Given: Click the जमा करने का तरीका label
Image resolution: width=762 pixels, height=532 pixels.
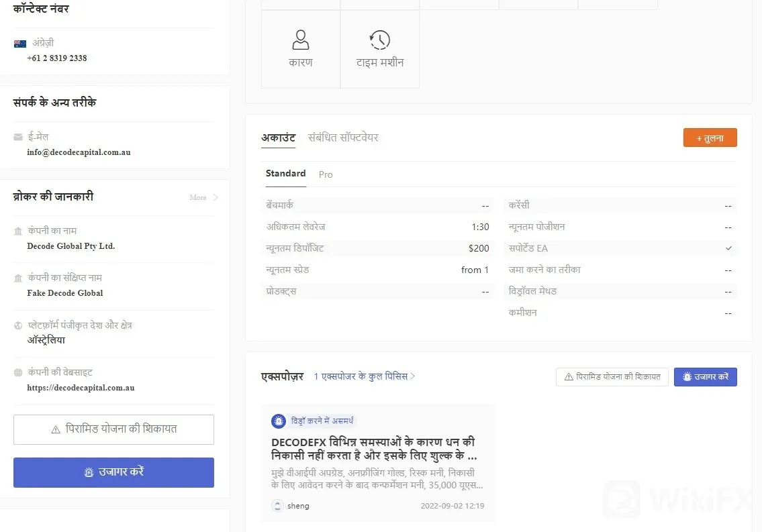Looking at the screenshot, I should tap(544, 270).
